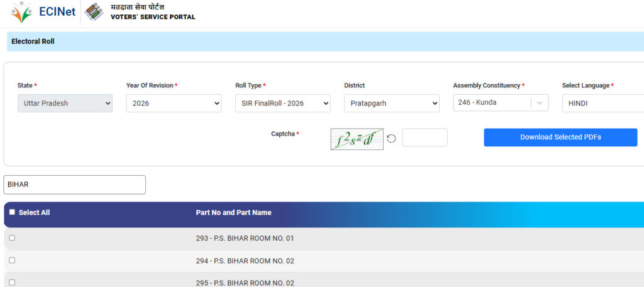Open the Year Of Revision dropdown
This screenshot has height=287, width=644.
174,103
